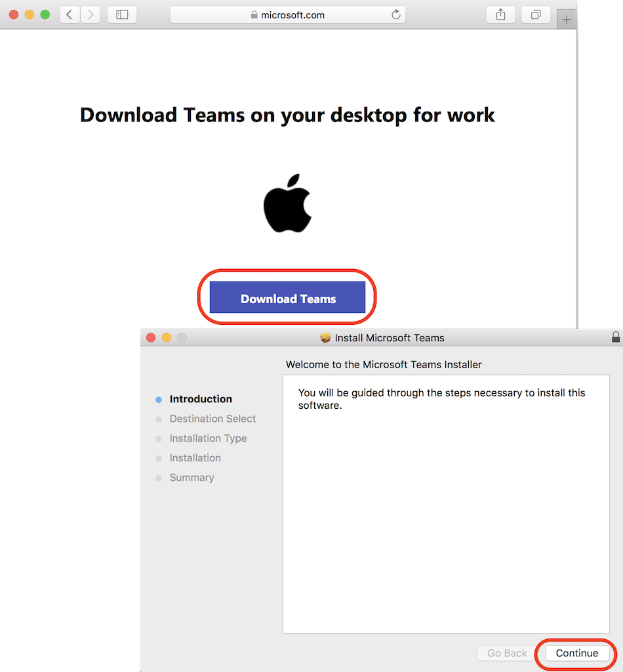Click the Installation step bullet indicator
Screen dimensions: 623x672
point(157,458)
